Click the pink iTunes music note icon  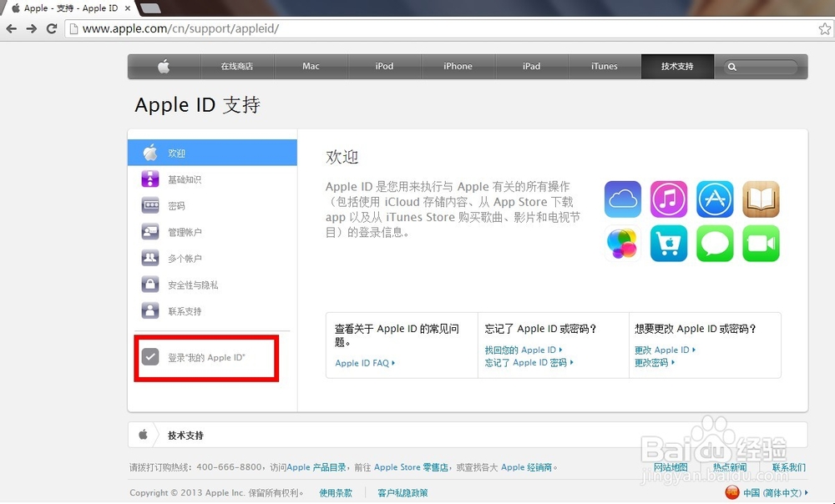pos(669,199)
